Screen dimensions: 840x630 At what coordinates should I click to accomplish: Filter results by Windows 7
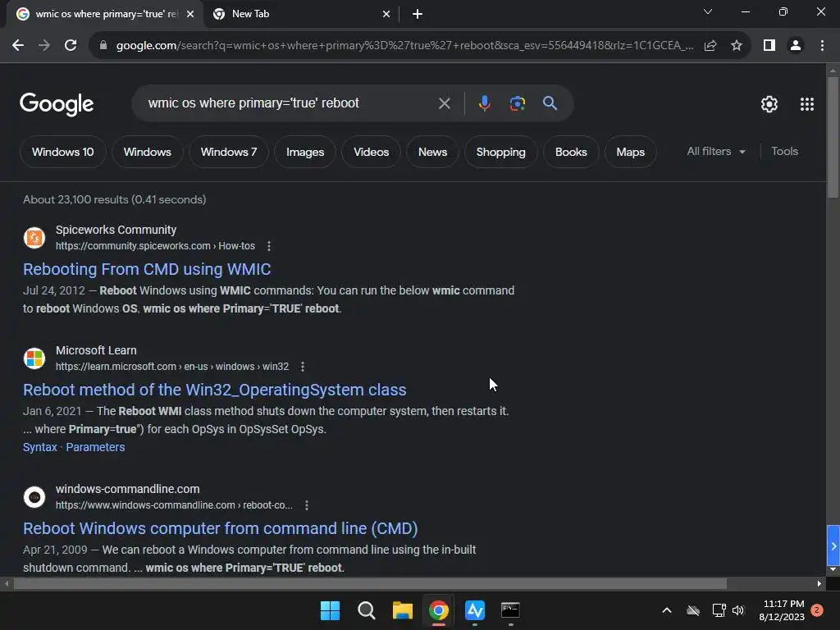click(x=229, y=152)
